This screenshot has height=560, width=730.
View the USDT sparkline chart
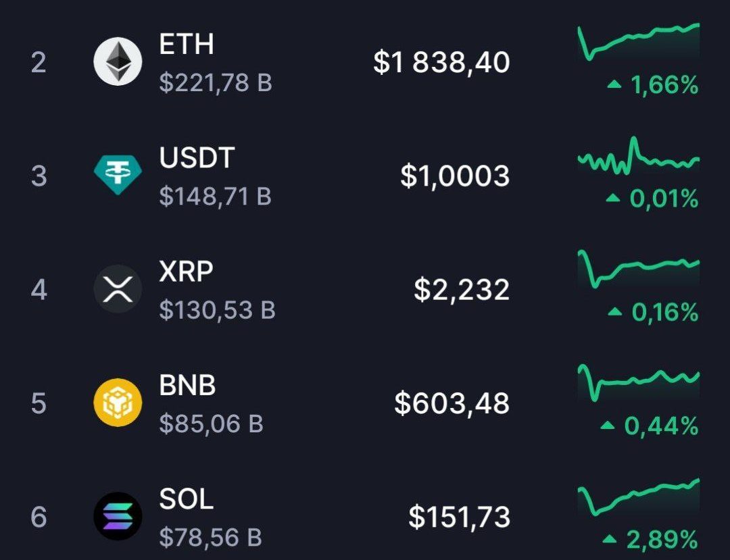click(x=639, y=156)
